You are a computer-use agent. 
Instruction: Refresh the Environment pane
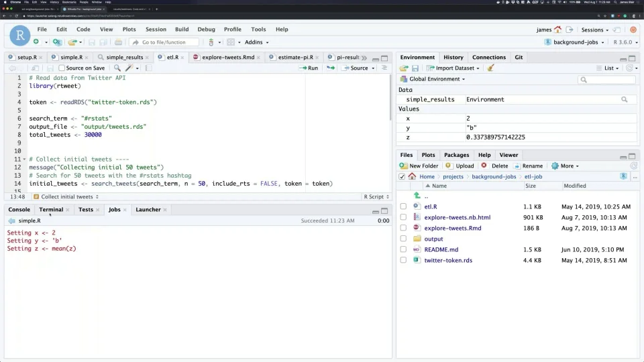click(x=630, y=68)
